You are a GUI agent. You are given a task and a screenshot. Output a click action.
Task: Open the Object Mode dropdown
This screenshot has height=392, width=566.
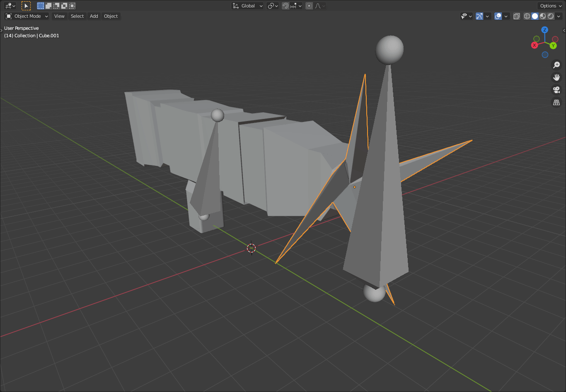click(x=27, y=16)
